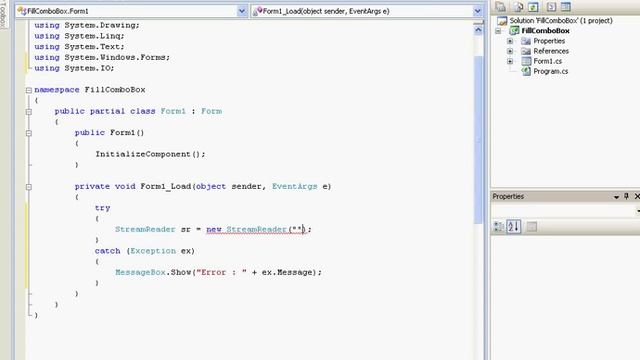Click the Solution 'FillComboBox' icon

coord(502,20)
